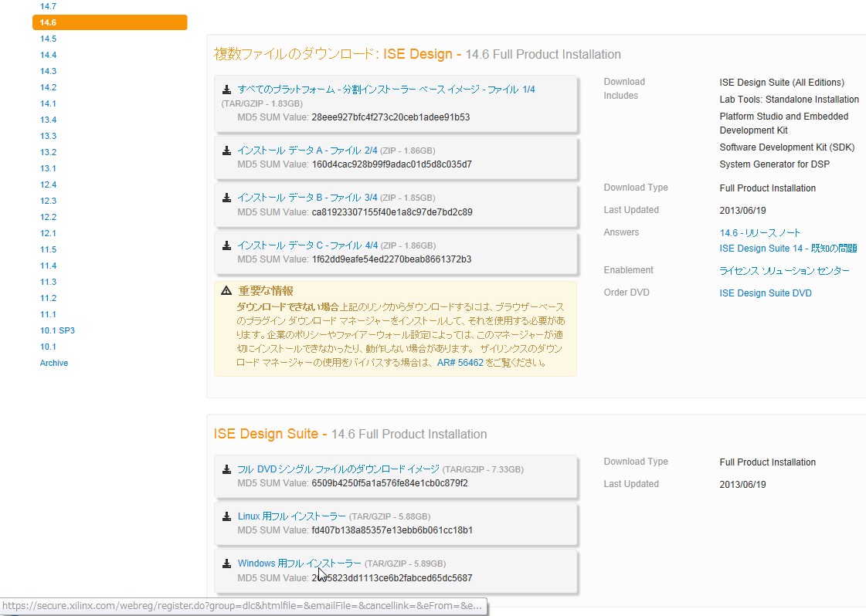Open version 13.3 downloads
Screen dimensions: 866x616
(48, 136)
